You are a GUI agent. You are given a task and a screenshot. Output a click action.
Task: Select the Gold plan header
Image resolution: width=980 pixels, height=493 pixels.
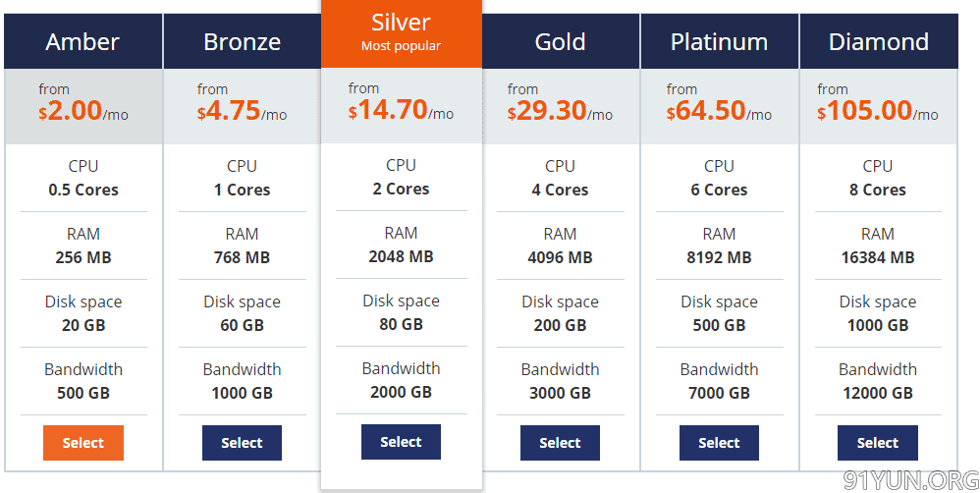[x=561, y=41]
